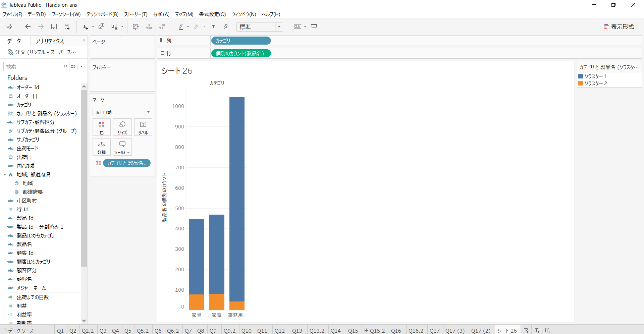Viewport: 644px width, 334px height.
Task: Show or hide cards in the toolbar
Action: pos(298,26)
